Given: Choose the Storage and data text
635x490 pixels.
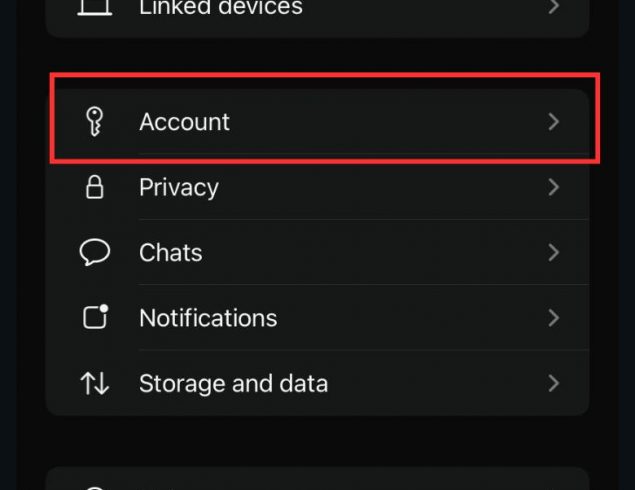Looking at the screenshot, I should [233, 383].
